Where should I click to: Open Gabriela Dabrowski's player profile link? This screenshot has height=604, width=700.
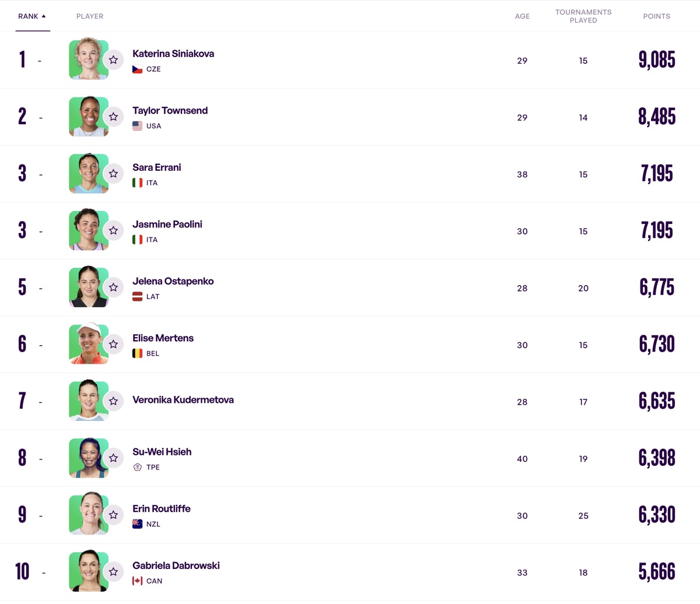pos(176,566)
